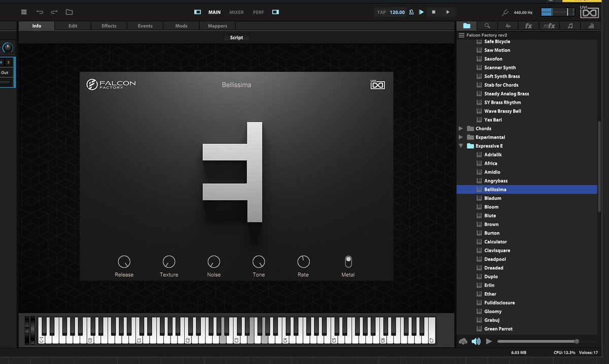Click the Noise knob
Image resolution: width=609 pixels, height=364 pixels.
(x=214, y=262)
